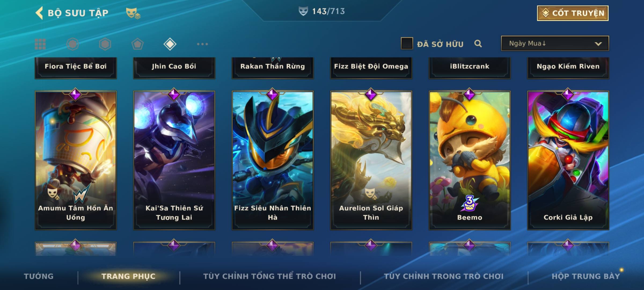The image size is (644, 290).
Task: Go back using the Bộ Sưu Tập arrow
Action: point(39,13)
